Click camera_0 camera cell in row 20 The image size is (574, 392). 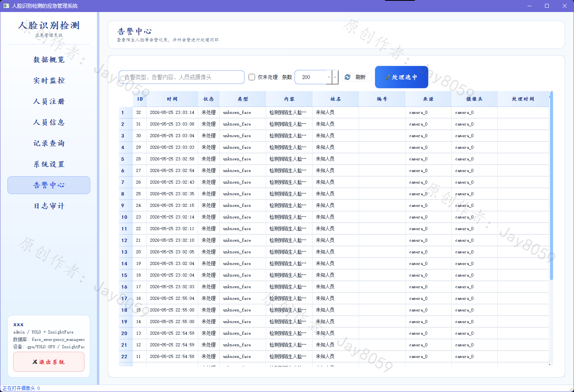coord(474,334)
